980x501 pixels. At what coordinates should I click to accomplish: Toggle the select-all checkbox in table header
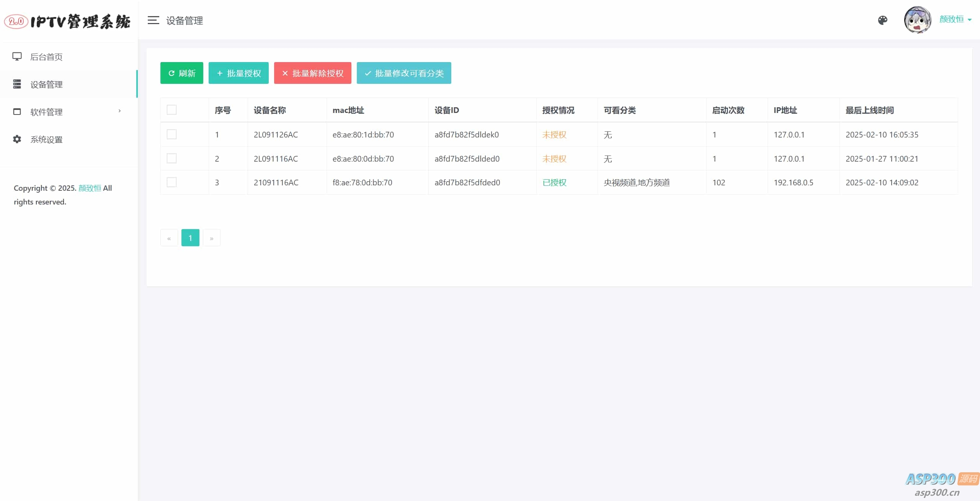pos(172,110)
